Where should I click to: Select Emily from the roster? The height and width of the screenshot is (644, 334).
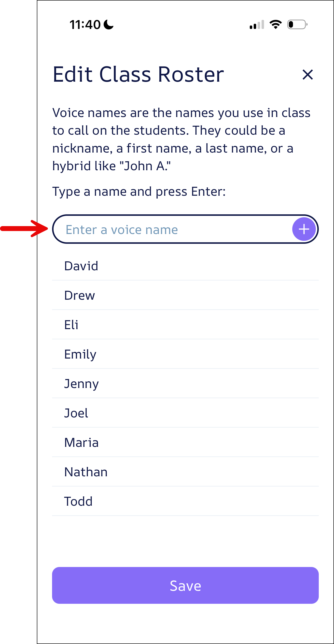click(x=80, y=354)
